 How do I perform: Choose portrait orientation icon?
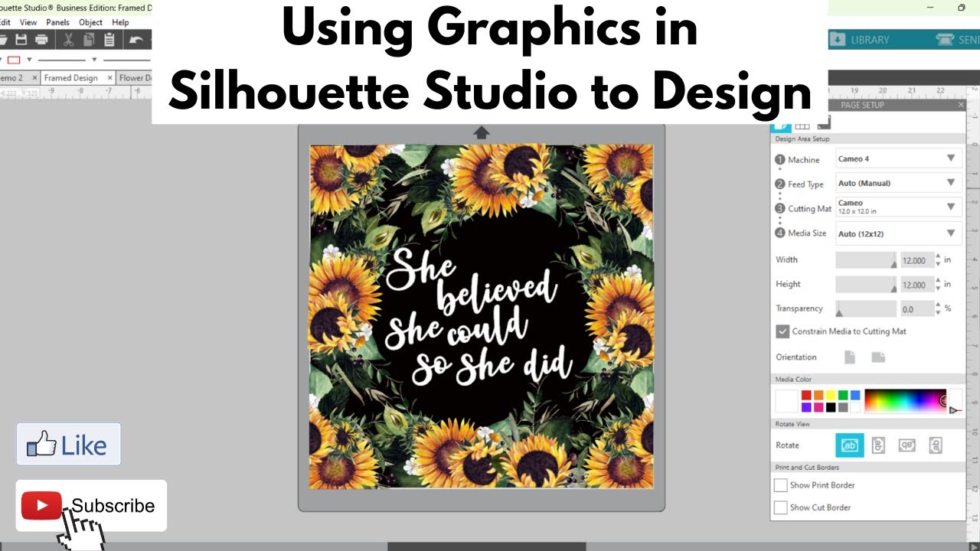point(849,357)
